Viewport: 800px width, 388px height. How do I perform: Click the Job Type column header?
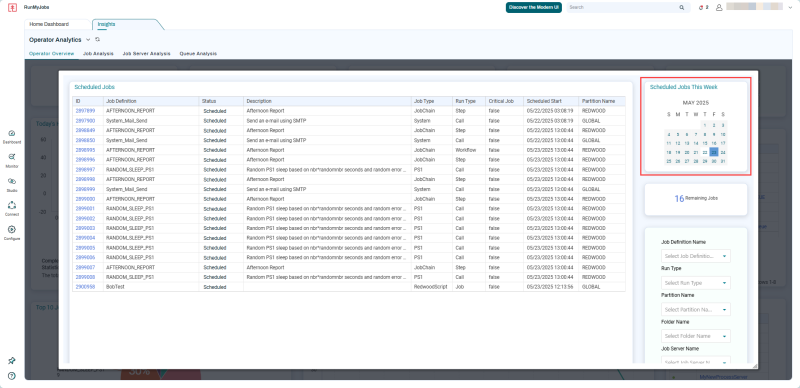pos(432,101)
